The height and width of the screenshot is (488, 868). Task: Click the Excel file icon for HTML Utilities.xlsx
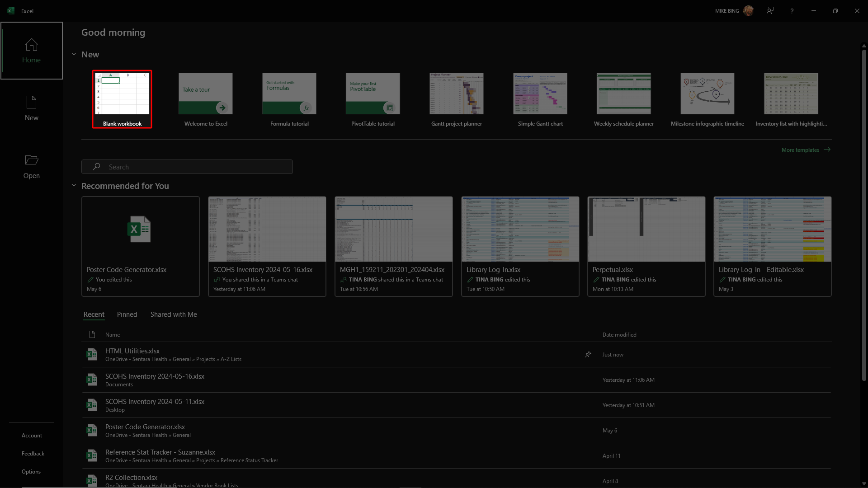(92, 354)
